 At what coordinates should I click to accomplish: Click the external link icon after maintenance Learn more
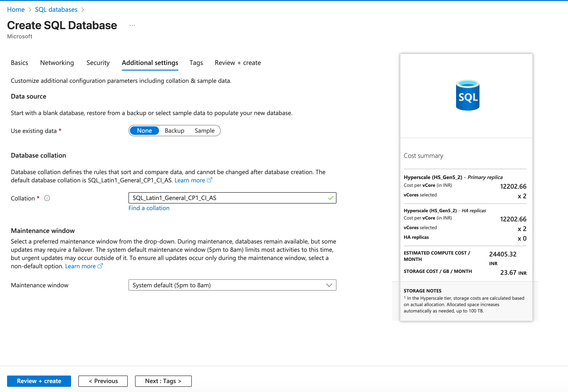tap(100, 266)
